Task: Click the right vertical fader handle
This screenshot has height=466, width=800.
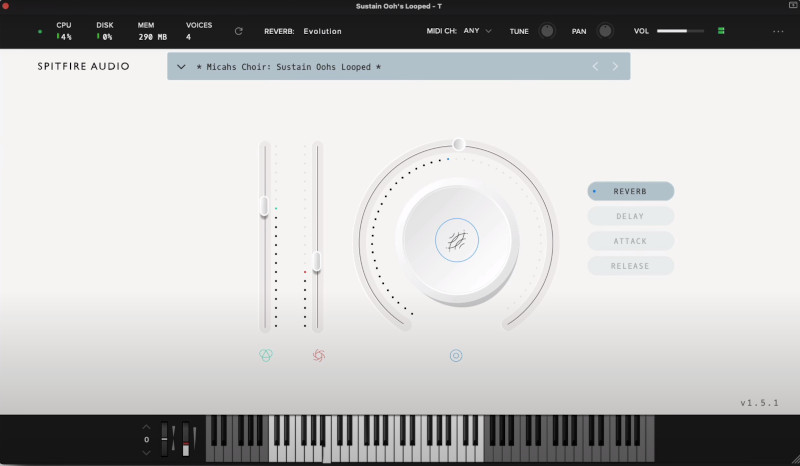Action: (x=317, y=261)
